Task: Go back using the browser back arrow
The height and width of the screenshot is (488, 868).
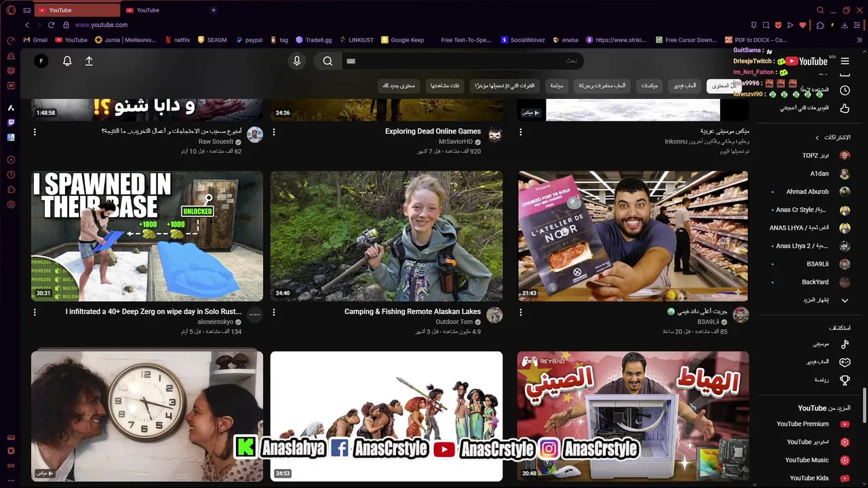Action: click(27, 25)
